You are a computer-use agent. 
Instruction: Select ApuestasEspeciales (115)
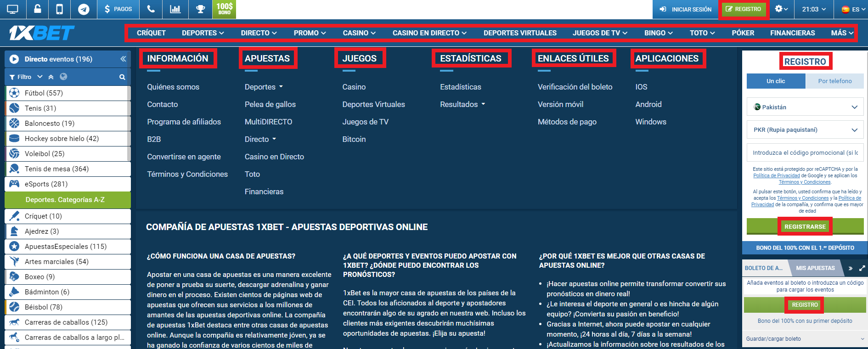tap(68, 246)
